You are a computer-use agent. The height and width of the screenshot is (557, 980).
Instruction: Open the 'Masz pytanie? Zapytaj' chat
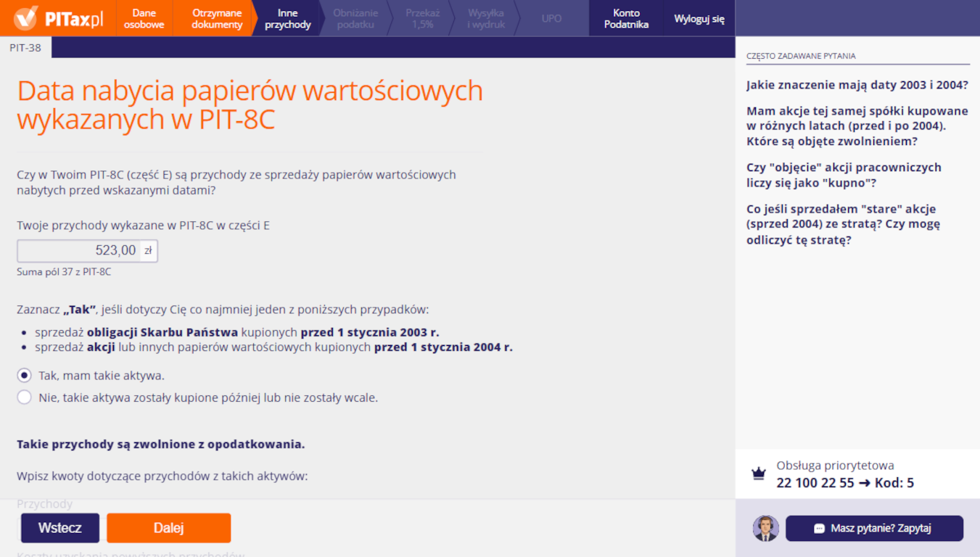click(x=873, y=529)
